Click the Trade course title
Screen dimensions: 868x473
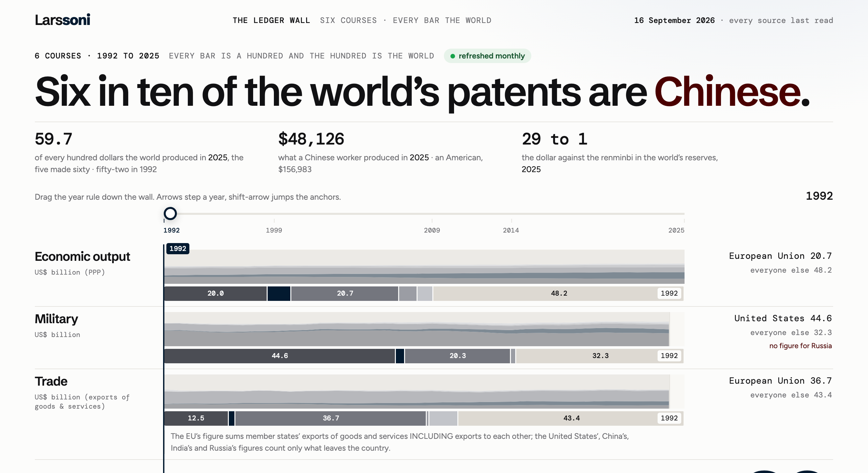click(51, 381)
